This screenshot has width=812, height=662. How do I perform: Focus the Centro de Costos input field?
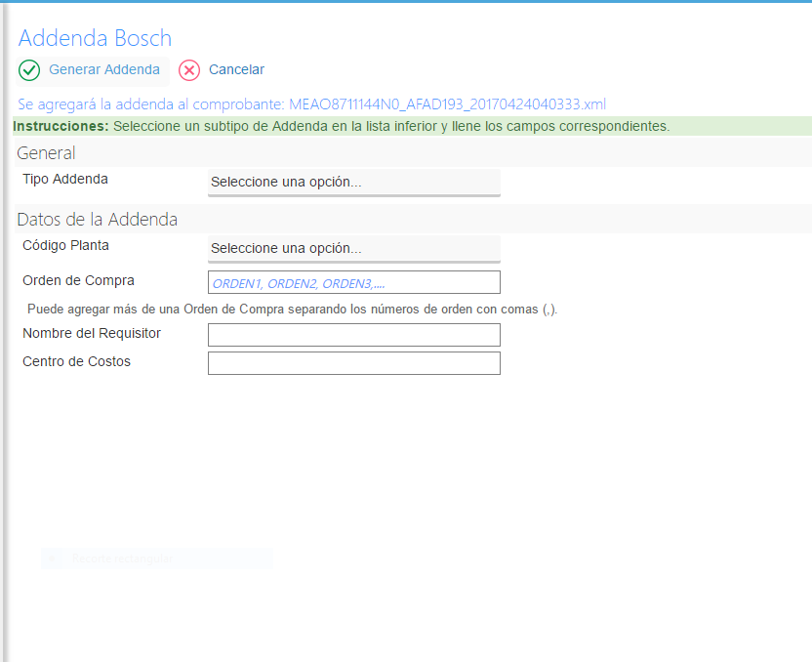354,363
